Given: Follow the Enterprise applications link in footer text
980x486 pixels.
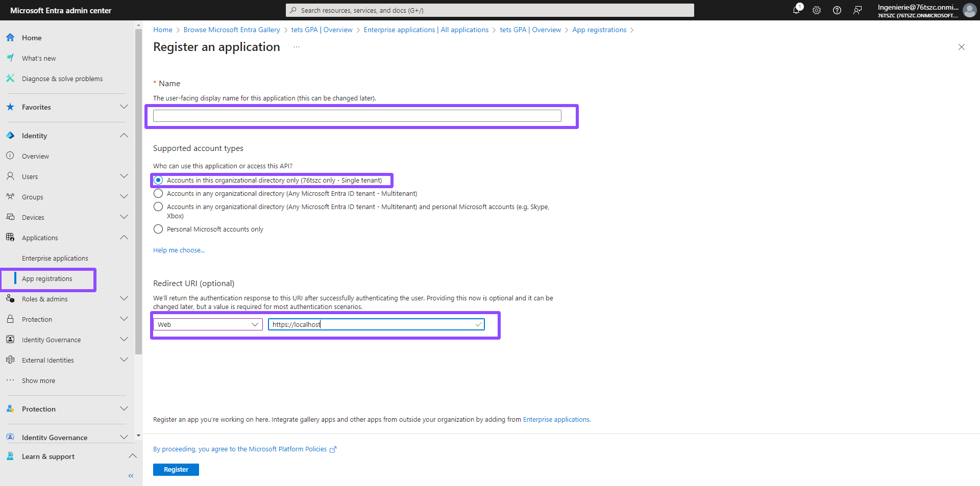Looking at the screenshot, I should point(556,419).
